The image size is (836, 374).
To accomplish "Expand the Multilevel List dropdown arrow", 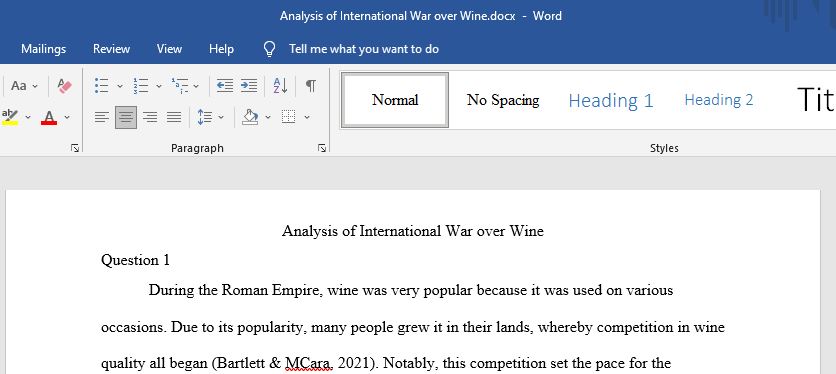I will tap(196, 86).
